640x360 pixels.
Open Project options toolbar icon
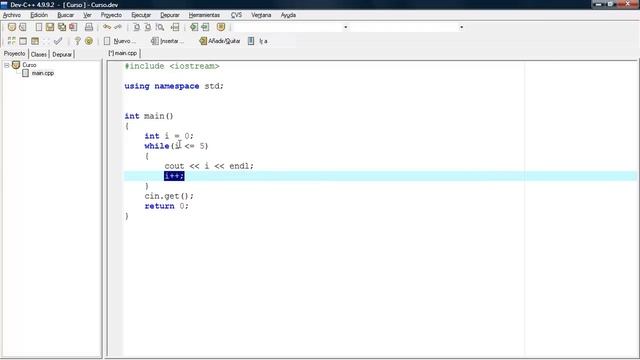point(221,27)
